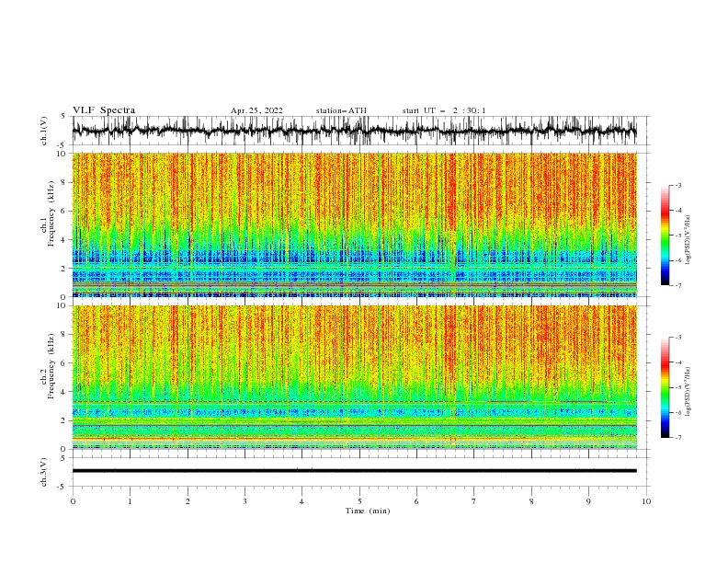Click the 'VLF Spectra' title text
This screenshot has width=728, height=563.
pos(104,110)
